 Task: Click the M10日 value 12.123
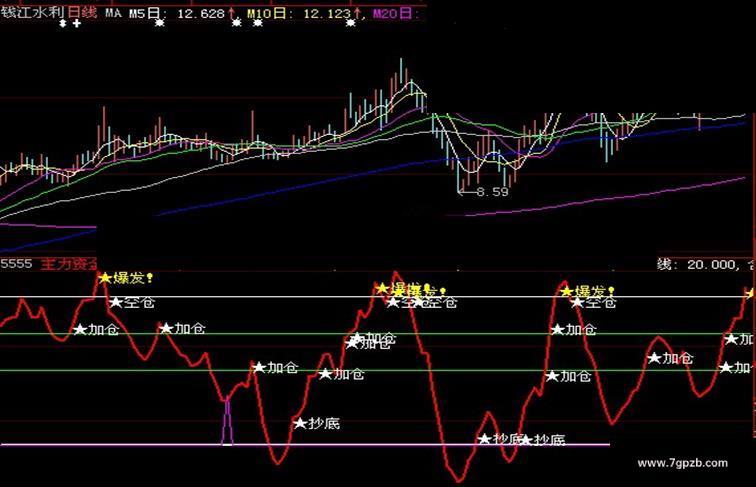click(x=326, y=14)
